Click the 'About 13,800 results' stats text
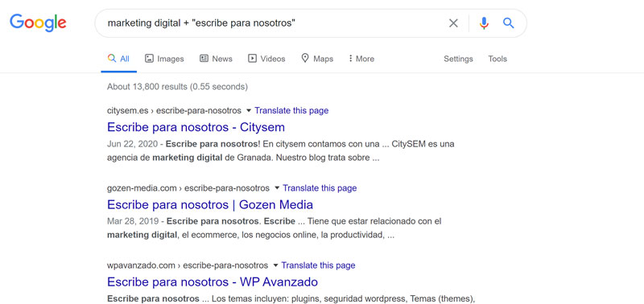Image resolution: width=644 pixels, height=304 pixels. pos(177,87)
